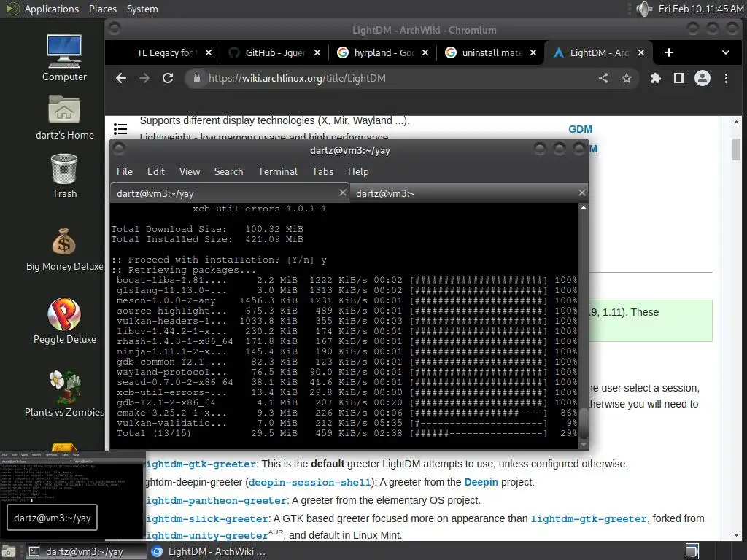
Task: Click the terminal scrollbar up arrow
Action: (583, 208)
